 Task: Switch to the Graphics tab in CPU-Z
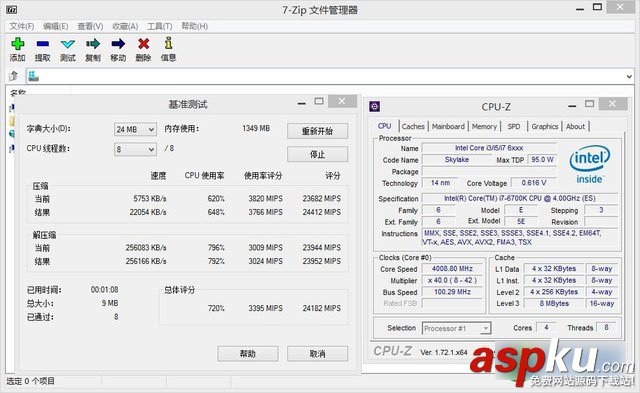click(544, 127)
